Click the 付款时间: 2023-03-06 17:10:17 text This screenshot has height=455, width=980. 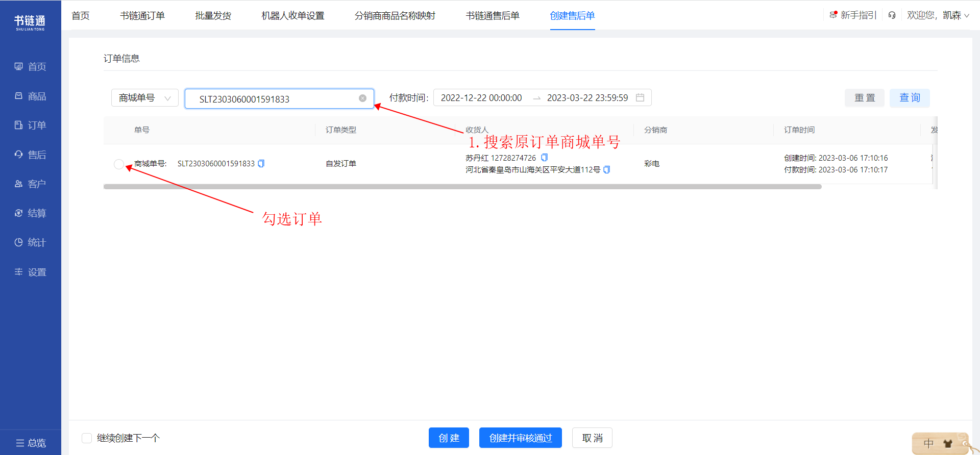pyautogui.click(x=836, y=170)
